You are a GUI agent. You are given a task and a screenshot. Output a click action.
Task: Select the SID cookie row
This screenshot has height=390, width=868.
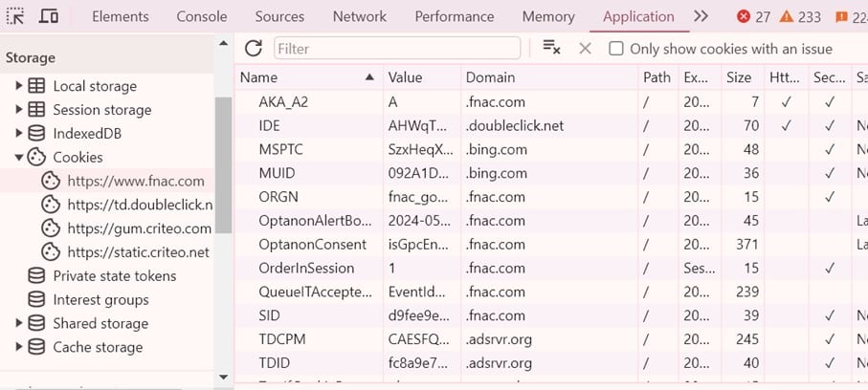coord(551,315)
